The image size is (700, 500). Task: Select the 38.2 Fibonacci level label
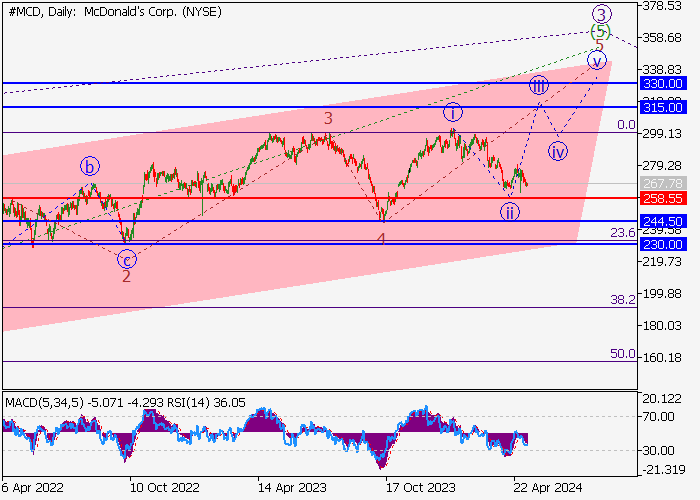(x=623, y=300)
